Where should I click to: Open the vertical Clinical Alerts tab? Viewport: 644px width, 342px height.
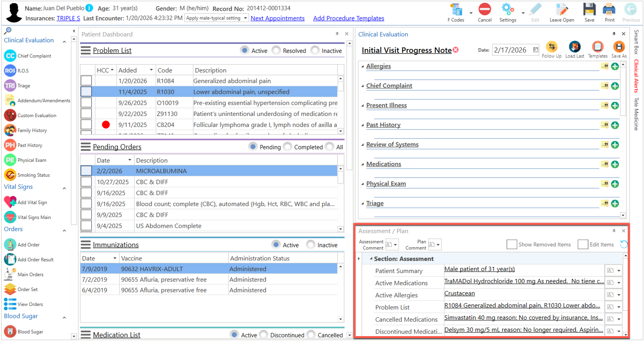coord(636,76)
